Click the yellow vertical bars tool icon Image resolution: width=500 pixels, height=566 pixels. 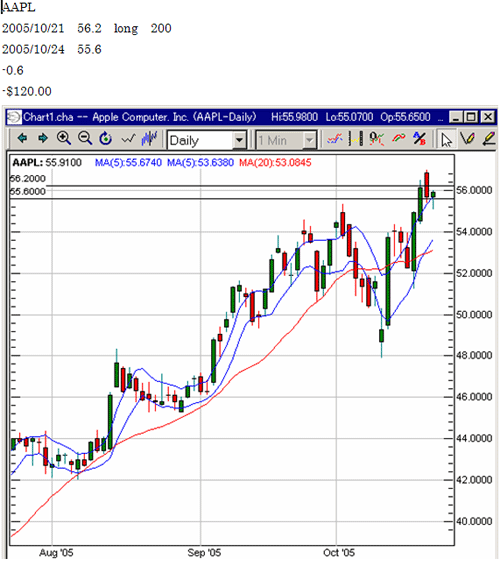coord(356,139)
